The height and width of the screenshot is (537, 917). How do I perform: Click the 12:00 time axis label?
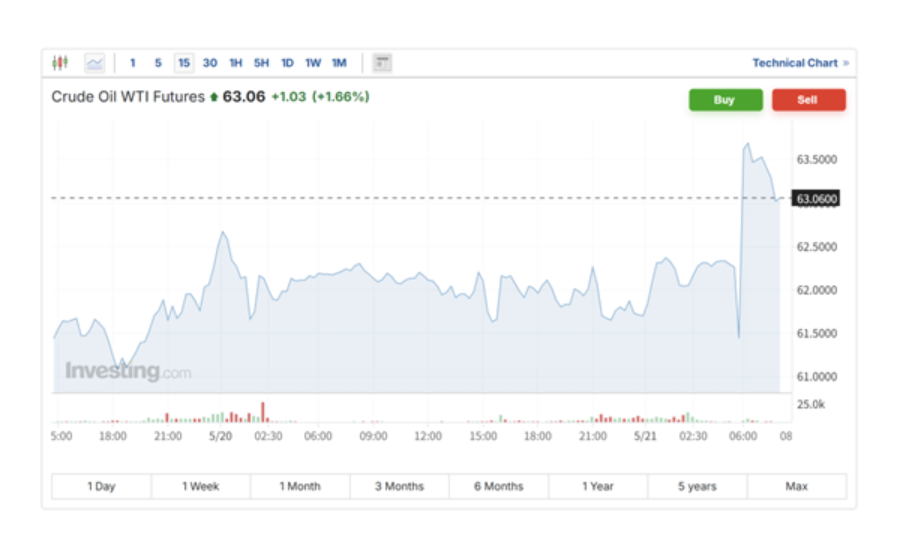point(428,436)
